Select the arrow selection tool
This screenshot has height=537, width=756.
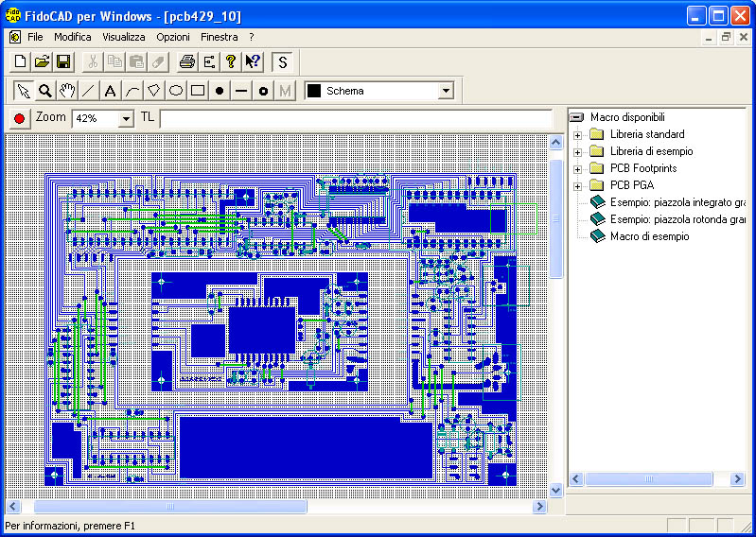(23, 91)
